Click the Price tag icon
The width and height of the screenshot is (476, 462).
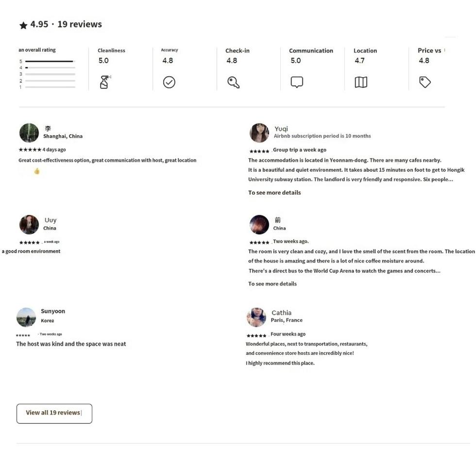[x=425, y=82]
